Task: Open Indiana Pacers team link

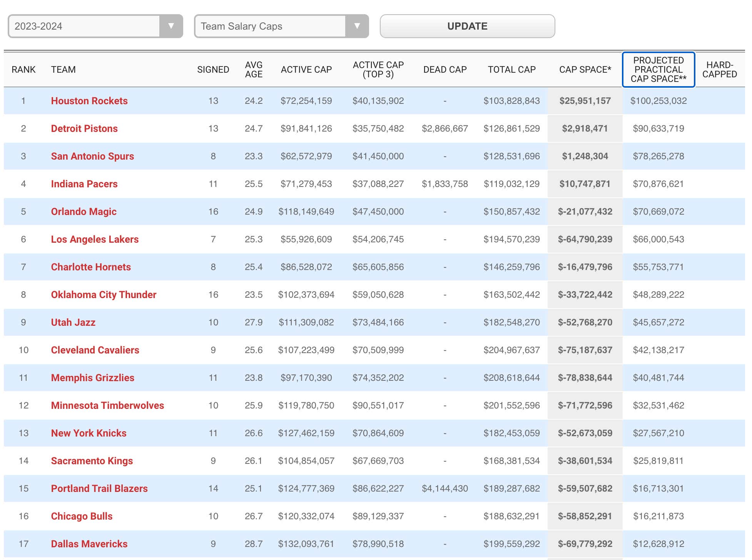Action: 84,184
